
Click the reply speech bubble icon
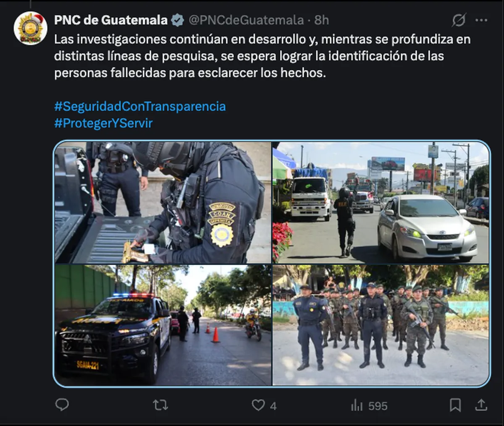coord(62,405)
